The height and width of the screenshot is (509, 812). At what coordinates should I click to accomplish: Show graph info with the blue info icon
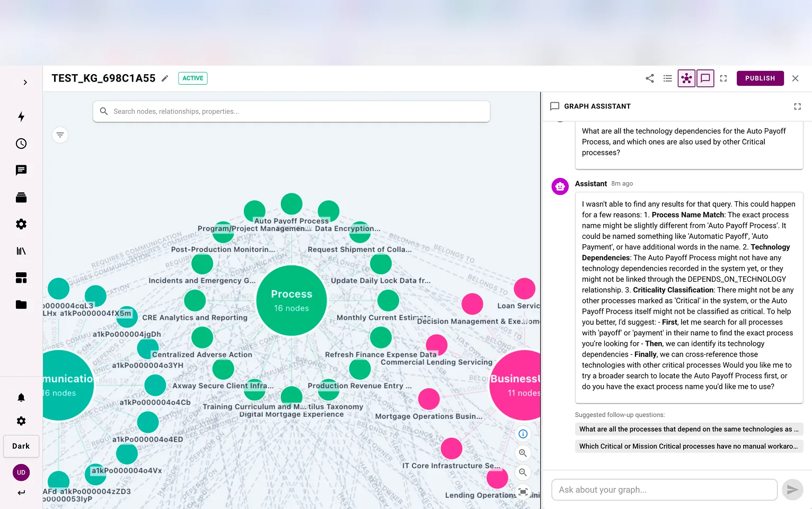point(523,434)
